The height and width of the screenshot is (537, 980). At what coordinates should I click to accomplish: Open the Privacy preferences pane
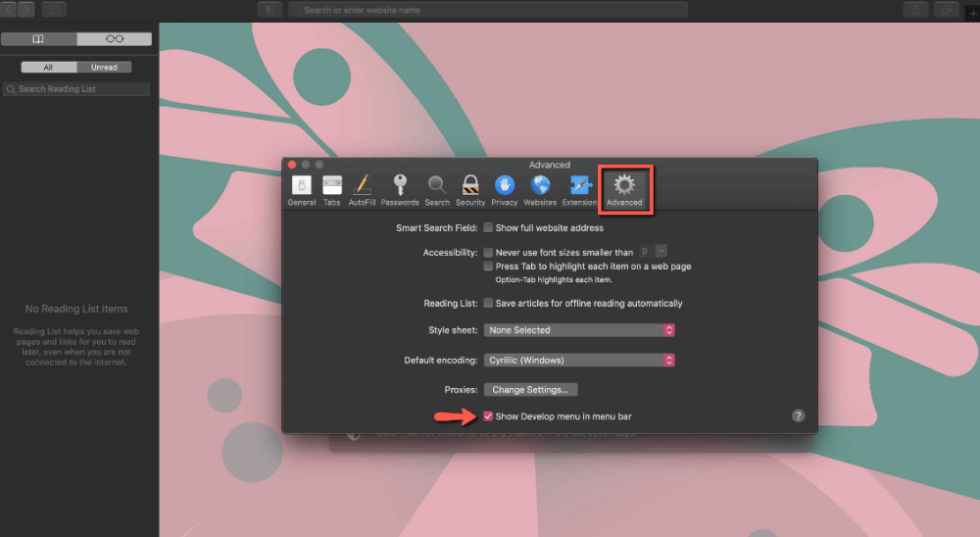coord(505,190)
